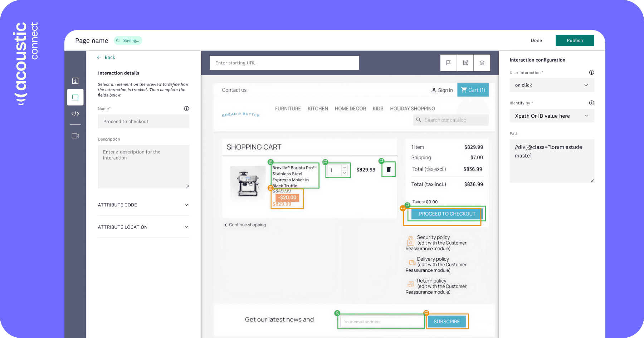The image size is (644, 338).
Task: Expand the ATTRIBUTE LOCATION section
Action: click(x=143, y=227)
